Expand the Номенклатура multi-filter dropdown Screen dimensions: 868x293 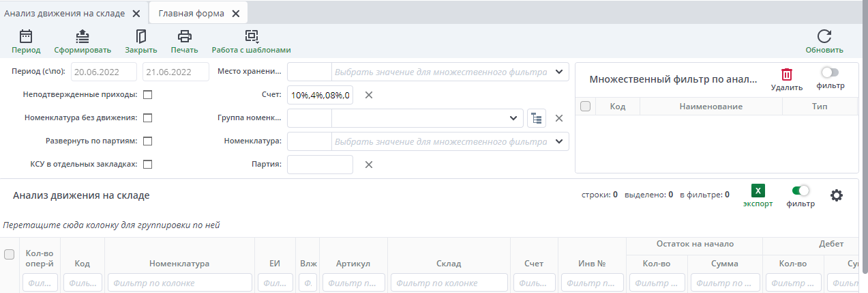coord(559,141)
